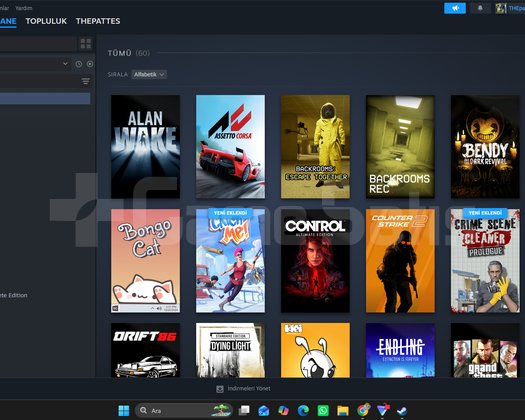Open Task View on the taskbar

(x=244, y=410)
